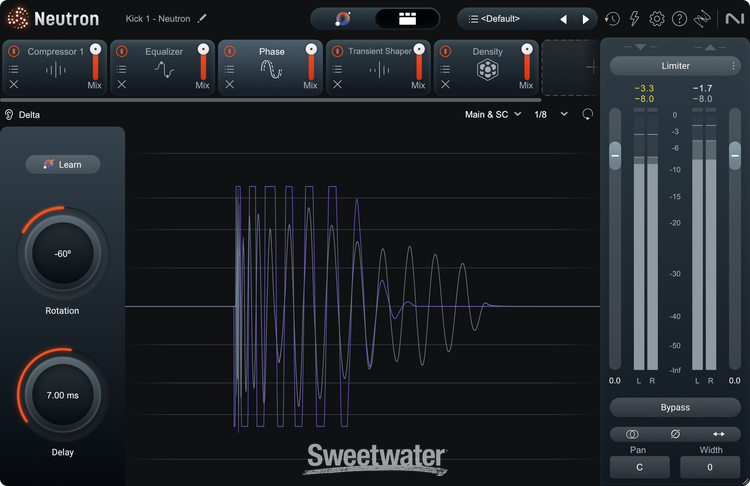Adjust the input gain fader
The image size is (750, 486).
click(615, 155)
